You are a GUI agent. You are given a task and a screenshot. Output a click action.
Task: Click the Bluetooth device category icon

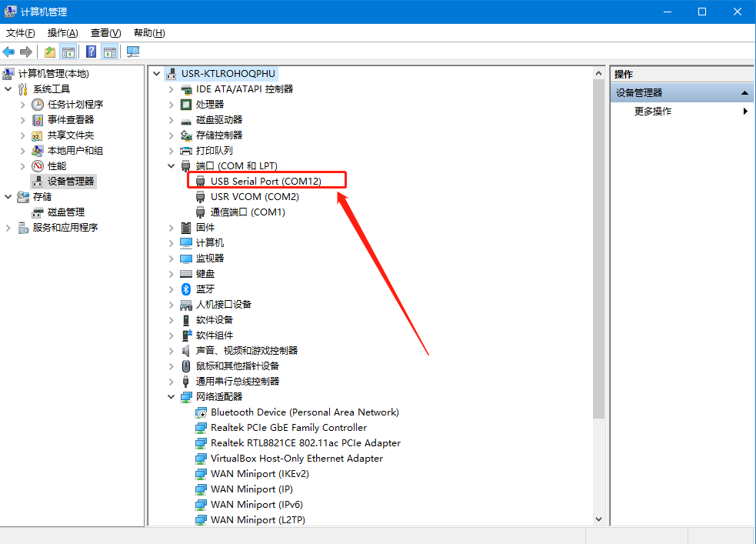pos(185,289)
